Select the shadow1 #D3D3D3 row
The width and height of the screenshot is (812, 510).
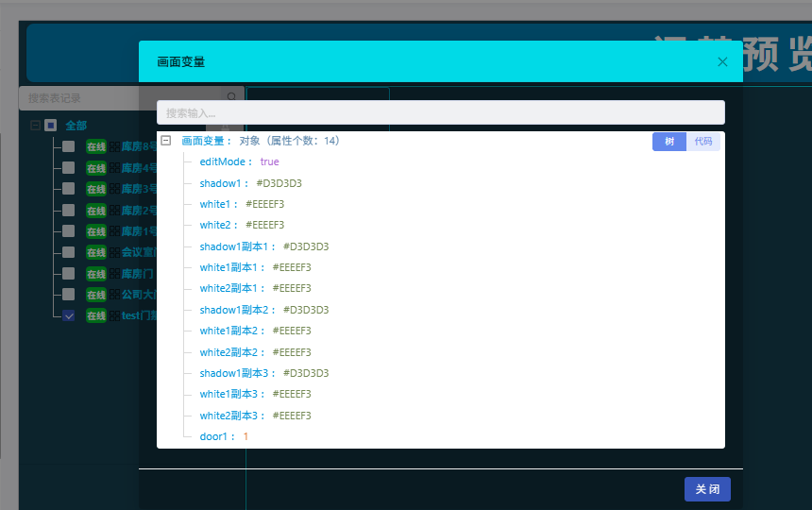click(x=250, y=183)
